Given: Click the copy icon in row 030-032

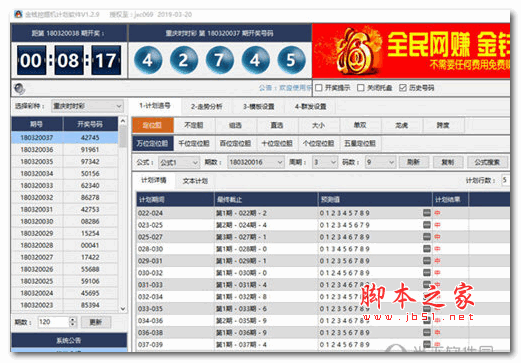Looking at the screenshot, I should [x=427, y=273].
